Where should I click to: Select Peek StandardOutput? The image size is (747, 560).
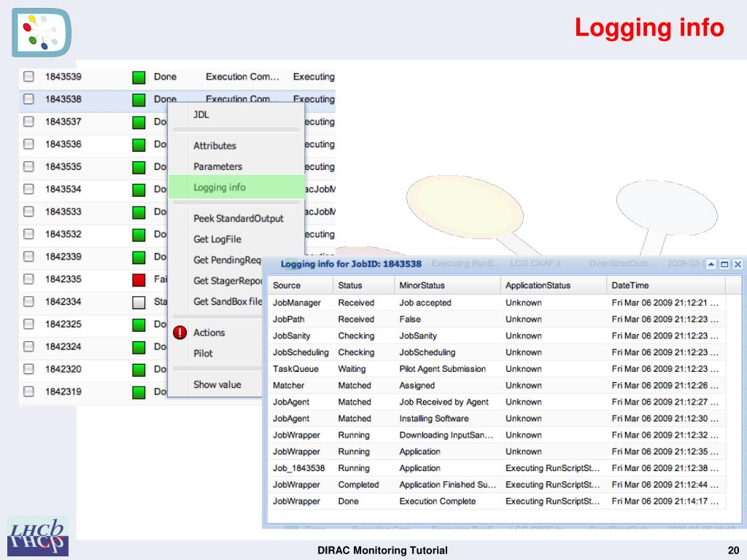pos(236,218)
